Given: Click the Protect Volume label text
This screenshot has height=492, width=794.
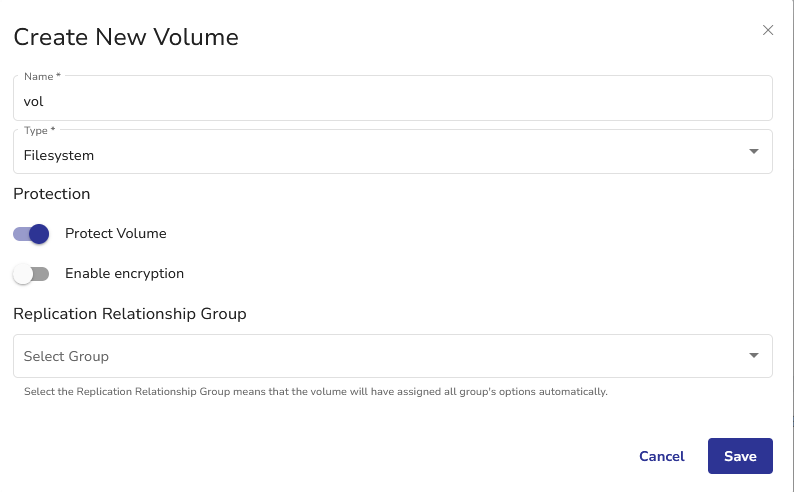Looking at the screenshot, I should click(115, 233).
